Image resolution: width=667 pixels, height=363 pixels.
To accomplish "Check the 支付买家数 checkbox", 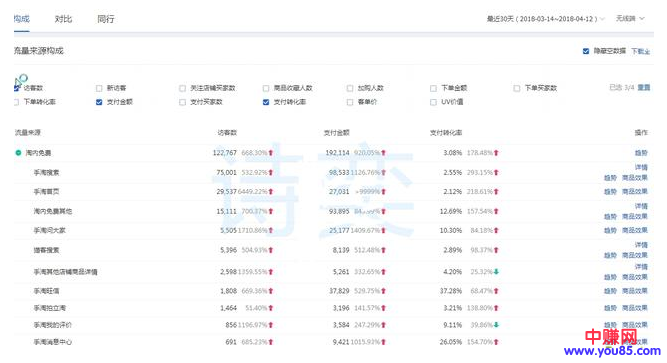I will pos(182,102).
